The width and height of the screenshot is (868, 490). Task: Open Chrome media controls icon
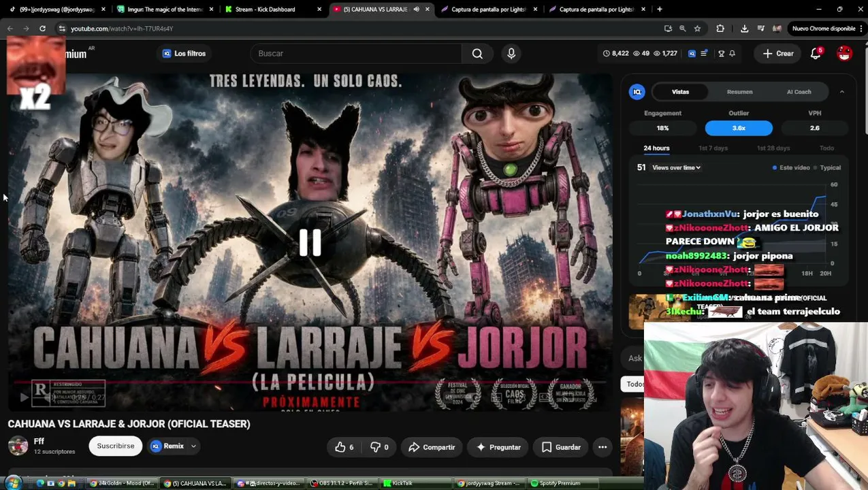761,29
